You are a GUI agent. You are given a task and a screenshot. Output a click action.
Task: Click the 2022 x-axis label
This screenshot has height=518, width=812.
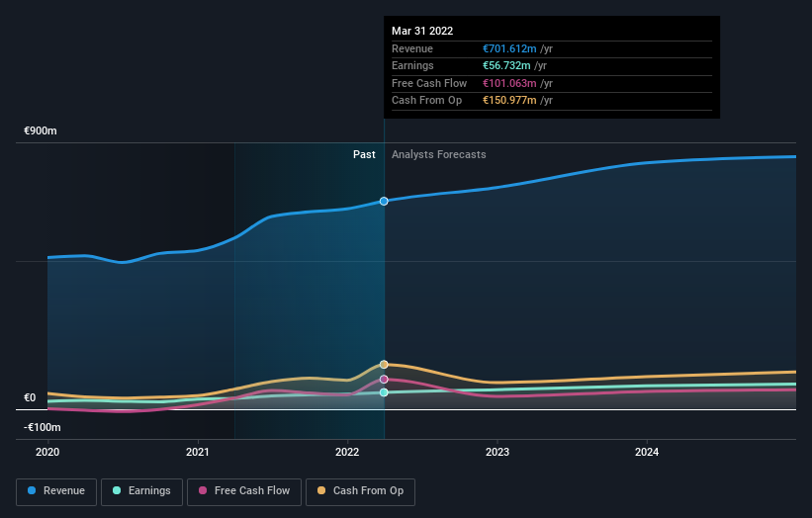coord(347,452)
